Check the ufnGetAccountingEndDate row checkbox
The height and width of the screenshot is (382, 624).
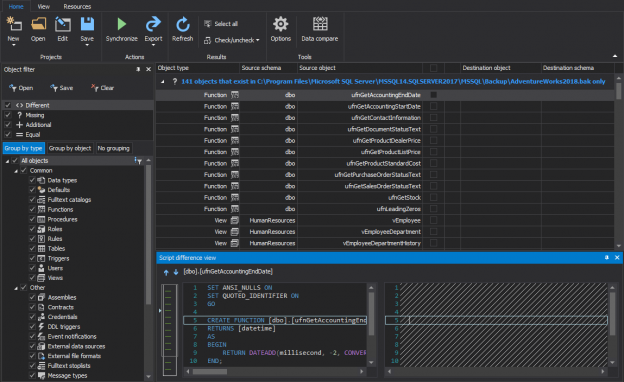pyautogui.click(x=434, y=95)
